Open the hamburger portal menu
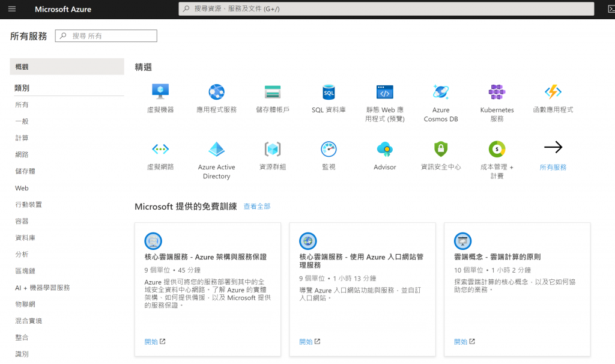This screenshot has height=364, width=615. click(12, 8)
